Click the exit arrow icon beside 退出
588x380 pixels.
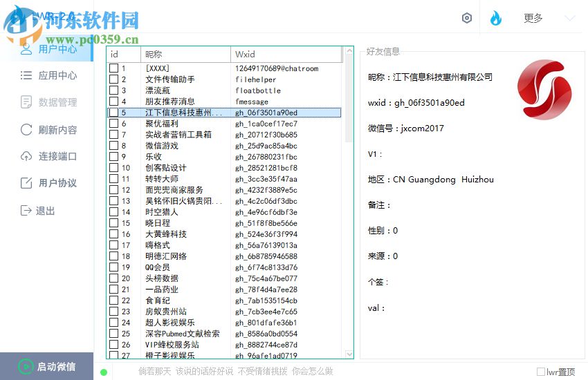click(x=26, y=211)
